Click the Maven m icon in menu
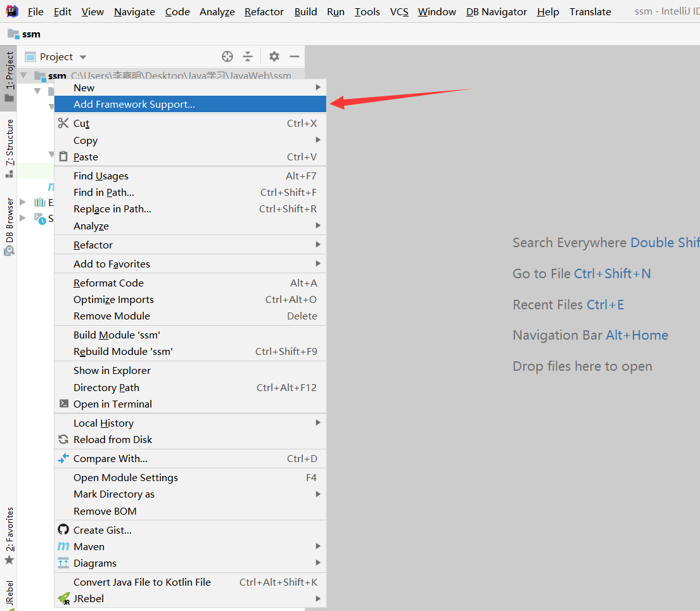The image size is (700, 611). (x=63, y=546)
